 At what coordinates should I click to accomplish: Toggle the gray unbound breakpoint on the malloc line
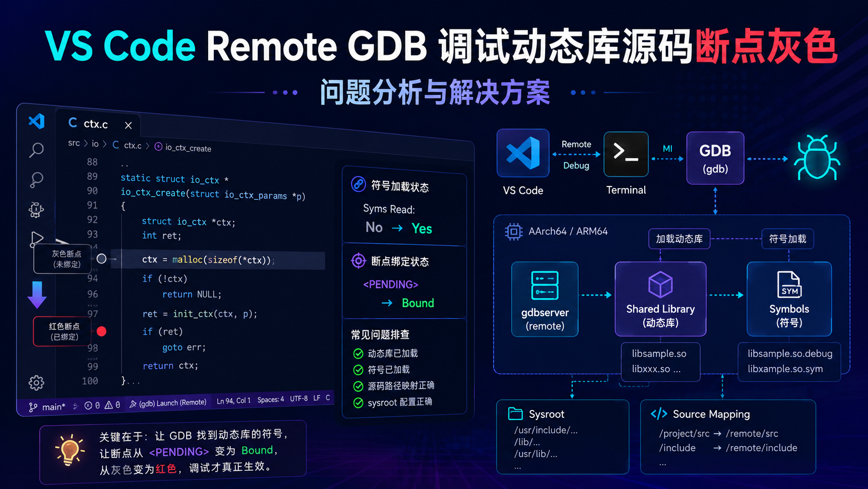pos(102,258)
